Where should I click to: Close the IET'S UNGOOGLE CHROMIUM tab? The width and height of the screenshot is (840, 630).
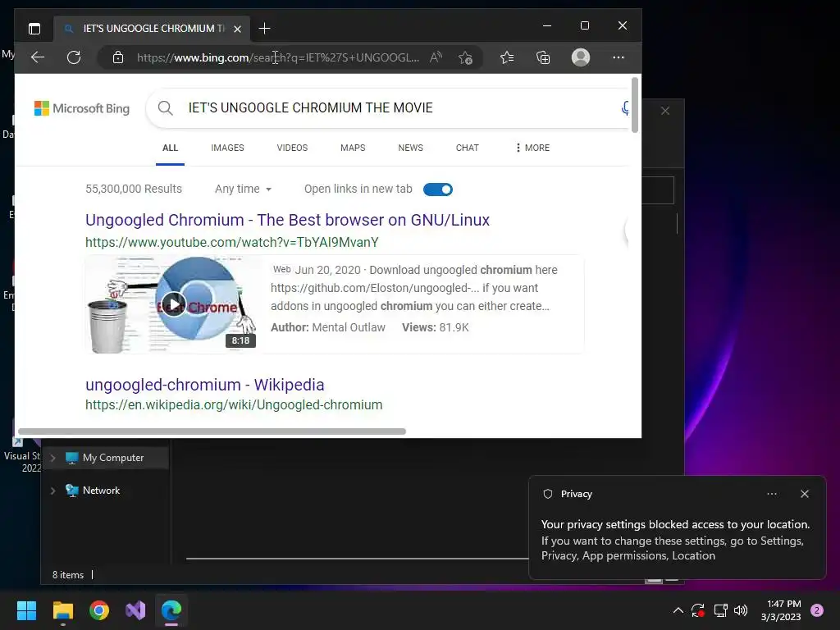tap(237, 29)
